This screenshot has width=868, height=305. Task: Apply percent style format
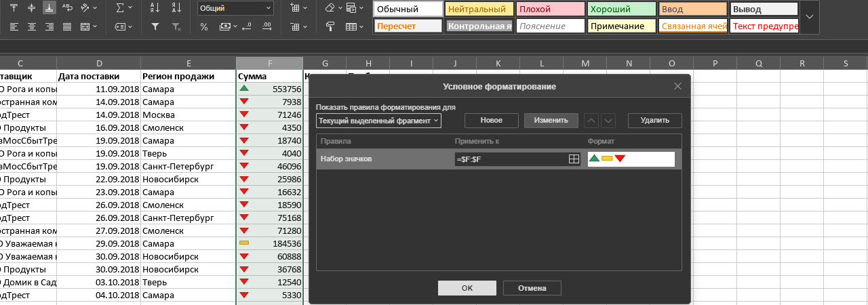tap(204, 27)
